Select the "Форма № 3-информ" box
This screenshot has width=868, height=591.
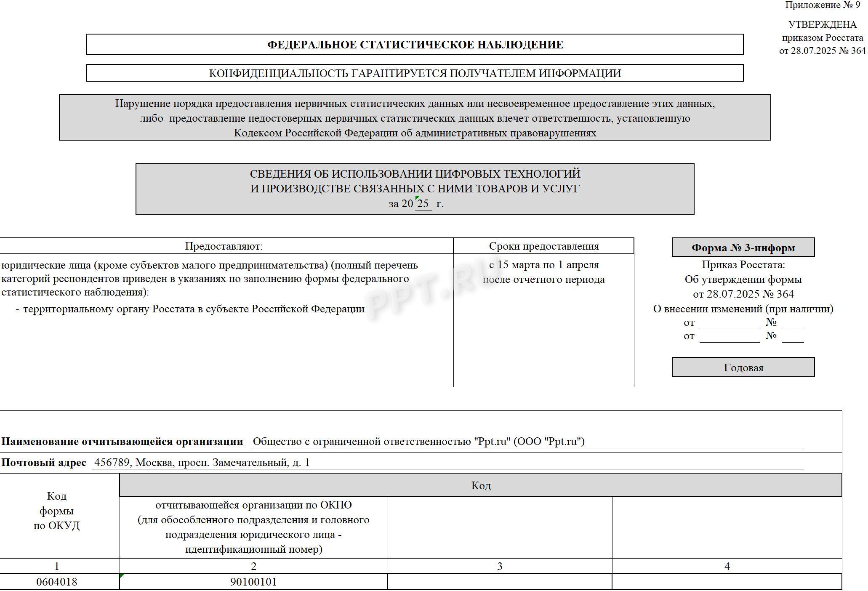tap(743, 248)
